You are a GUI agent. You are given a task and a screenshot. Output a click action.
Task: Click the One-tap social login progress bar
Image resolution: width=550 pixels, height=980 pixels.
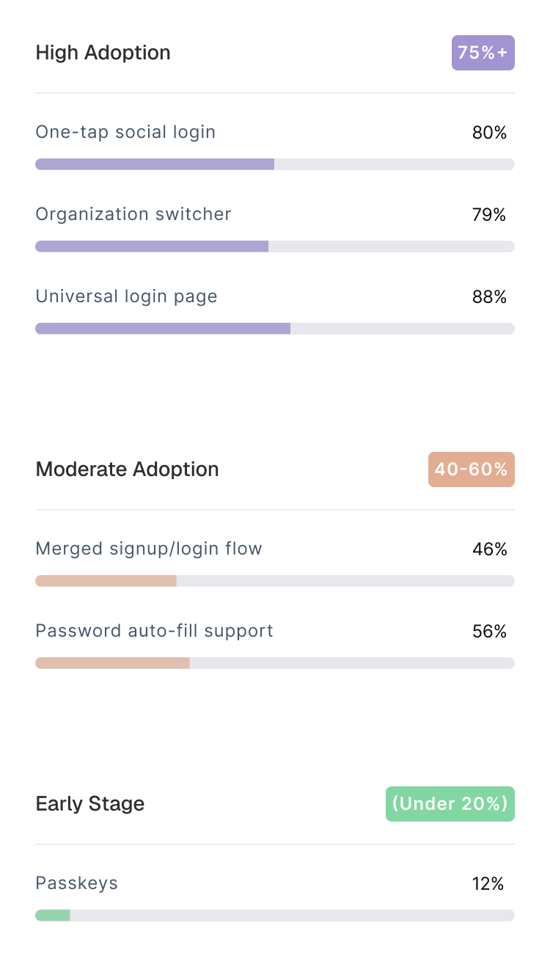point(274,164)
